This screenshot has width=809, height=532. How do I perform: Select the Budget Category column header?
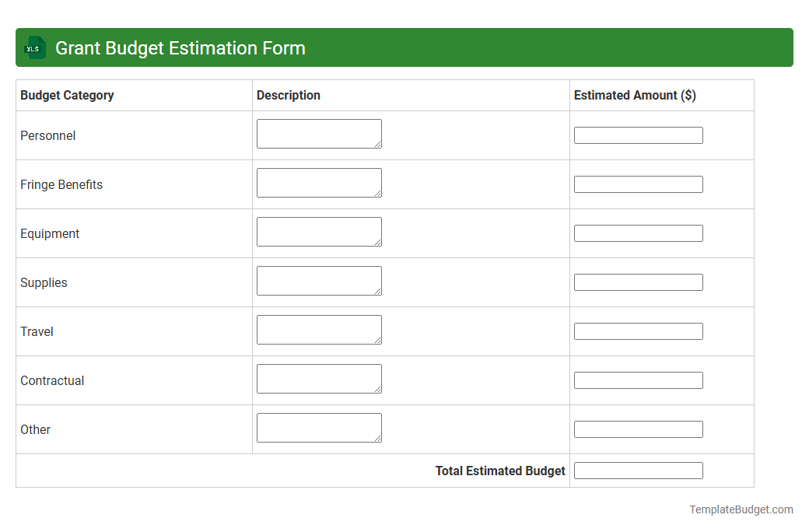[66, 95]
